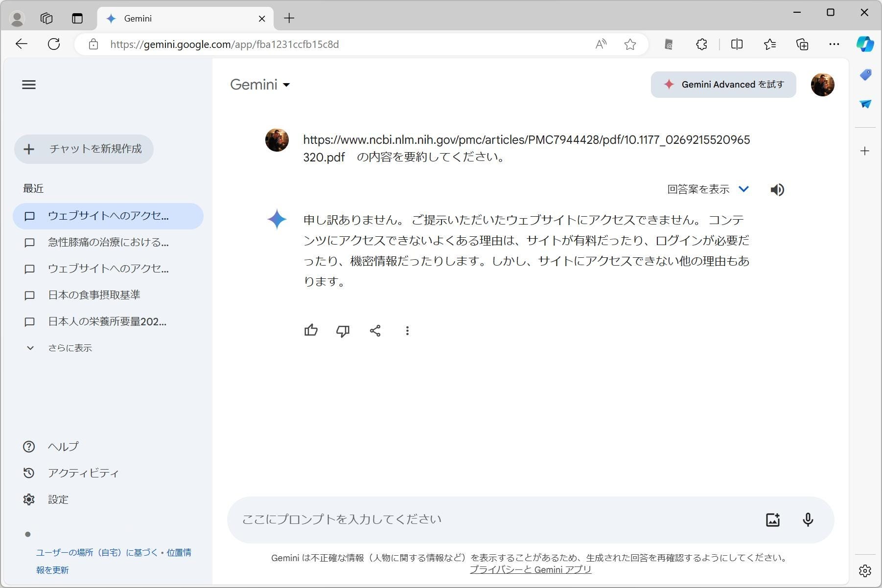The image size is (882, 588).
Task: Activate the microphone for voice input
Action: 808,520
